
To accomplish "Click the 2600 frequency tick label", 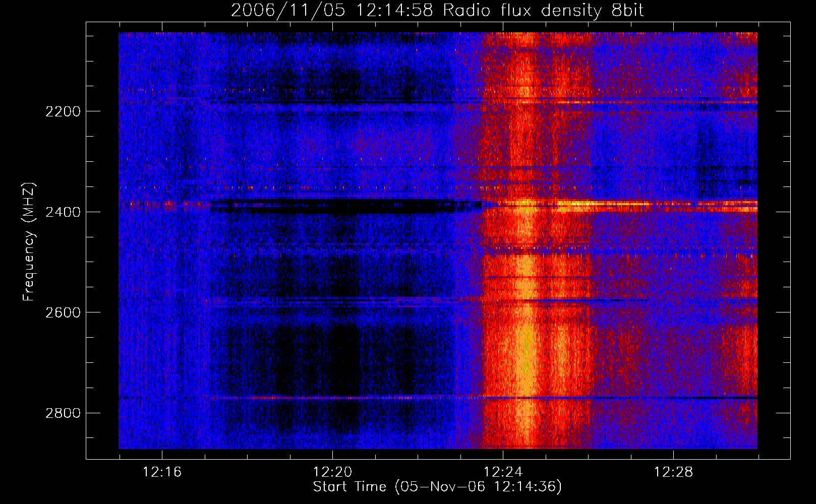I will [x=63, y=312].
